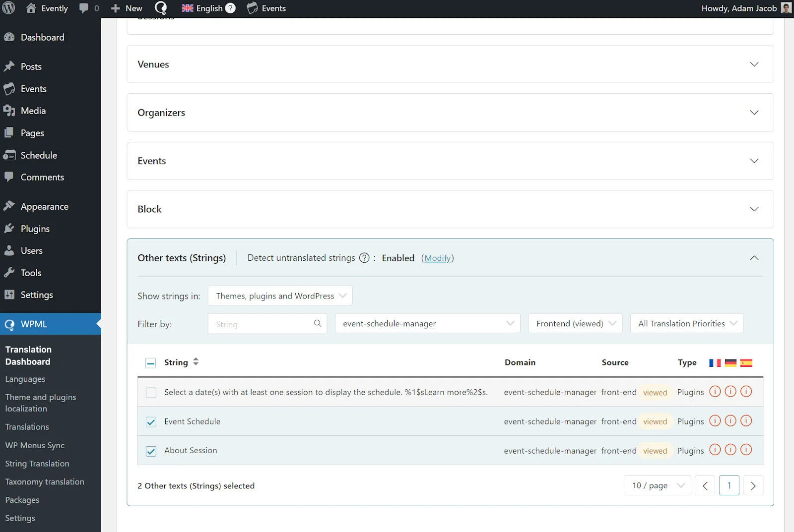Viewport: 794px width, 532px height.
Task: Open the Plugins icon in the sidebar
Action: point(10,229)
